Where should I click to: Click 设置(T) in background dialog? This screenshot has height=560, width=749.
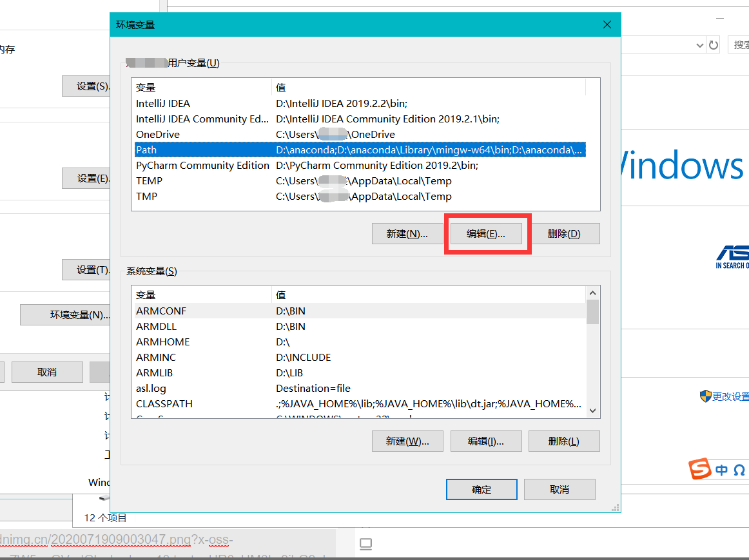[86, 270]
